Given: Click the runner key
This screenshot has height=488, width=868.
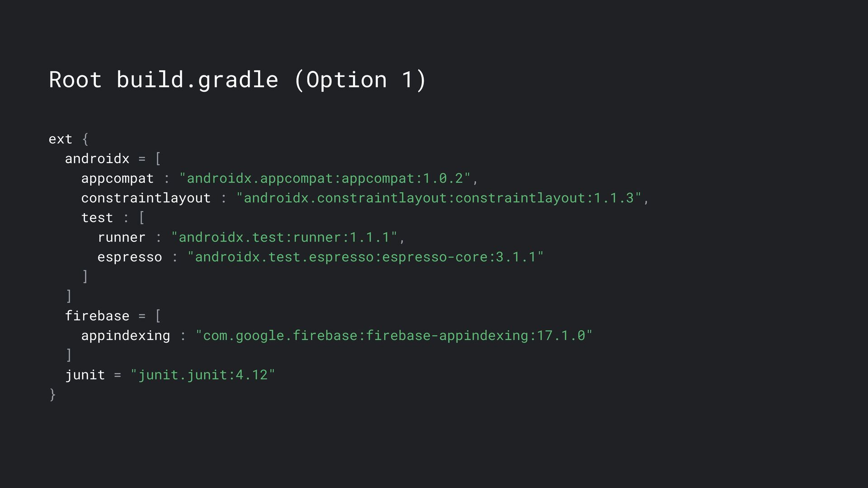Looking at the screenshot, I should point(122,237).
